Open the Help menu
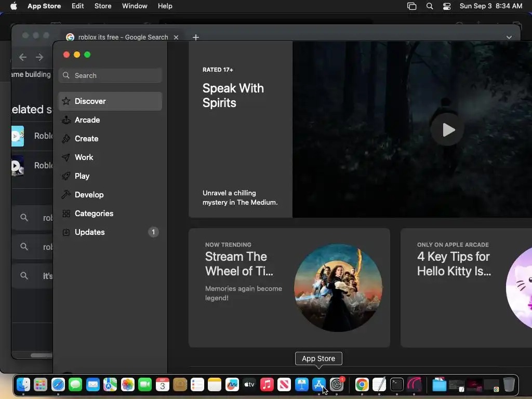The image size is (532, 399). click(165, 6)
